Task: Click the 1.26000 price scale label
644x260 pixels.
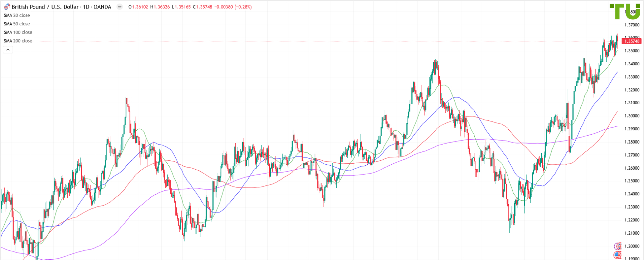Action: [x=632, y=168]
